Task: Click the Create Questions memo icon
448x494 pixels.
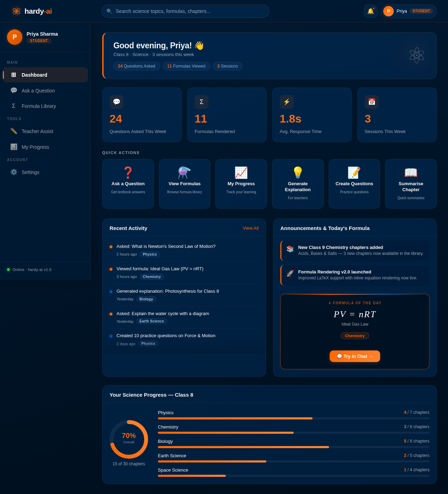Action: [x=354, y=172]
